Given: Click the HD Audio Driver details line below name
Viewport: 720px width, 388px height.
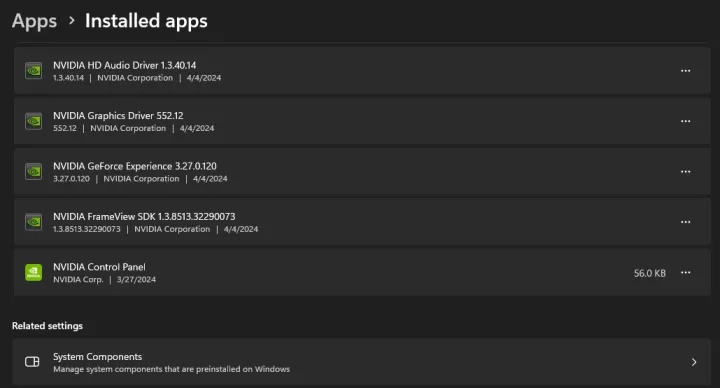Looking at the screenshot, I should (x=137, y=78).
